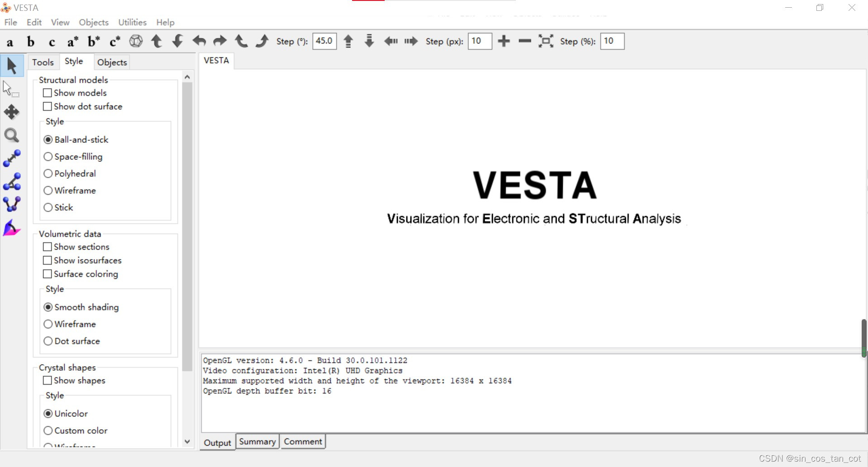
Task: Switch to the Output tab
Action: click(x=217, y=443)
